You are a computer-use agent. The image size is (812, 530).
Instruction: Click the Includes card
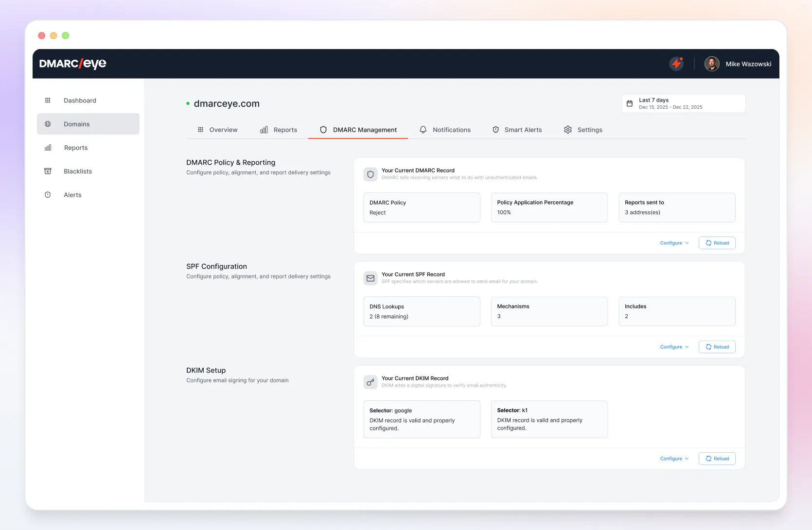[x=677, y=311]
